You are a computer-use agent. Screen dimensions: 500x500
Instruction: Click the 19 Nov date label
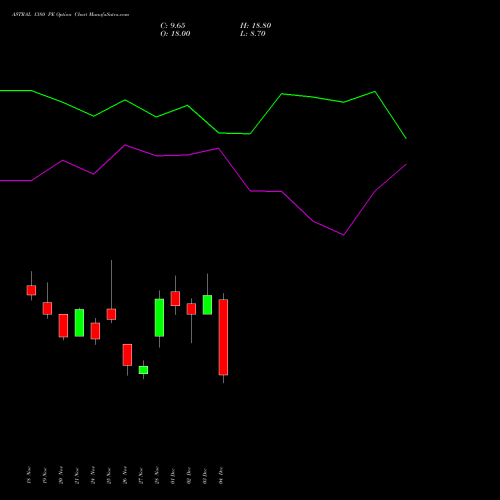[x=45, y=475]
